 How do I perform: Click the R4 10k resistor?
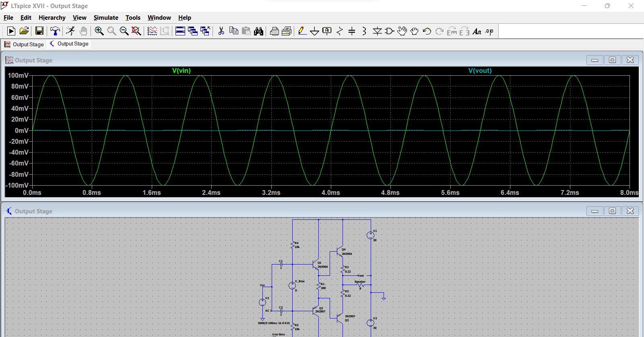pyautogui.click(x=293, y=245)
